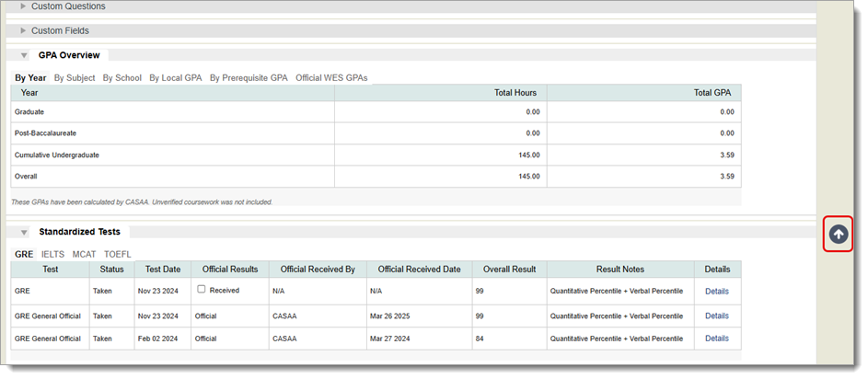Expand the Custom Questions section
The height and width of the screenshot is (379, 868).
[x=24, y=6]
